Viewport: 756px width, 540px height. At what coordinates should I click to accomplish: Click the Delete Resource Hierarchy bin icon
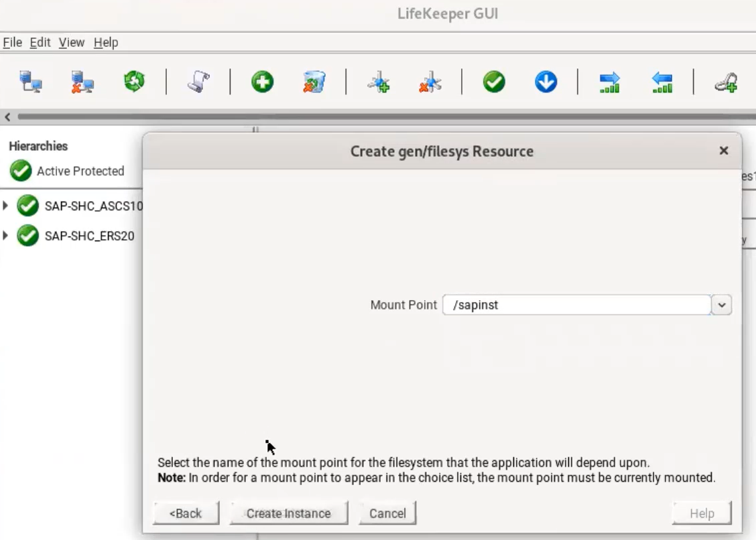pyautogui.click(x=314, y=82)
